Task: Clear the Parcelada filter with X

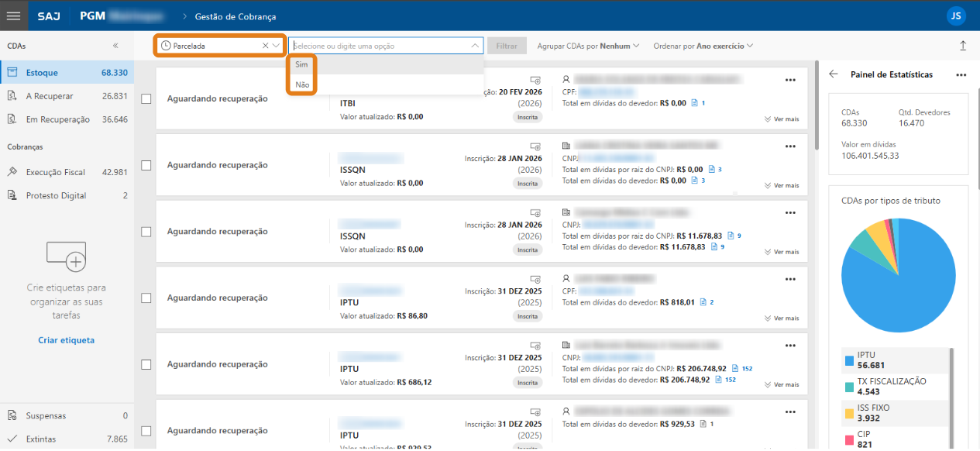Action: point(265,46)
